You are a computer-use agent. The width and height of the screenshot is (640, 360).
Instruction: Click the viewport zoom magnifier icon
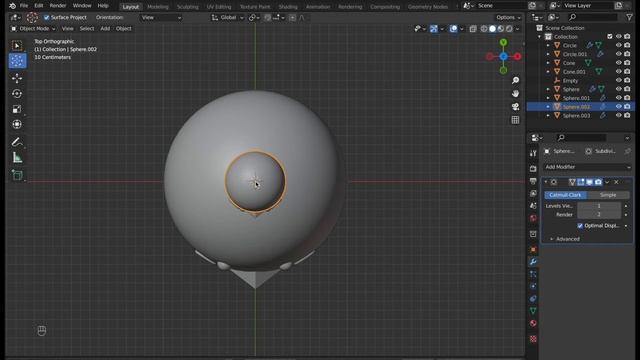click(x=516, y=80)
